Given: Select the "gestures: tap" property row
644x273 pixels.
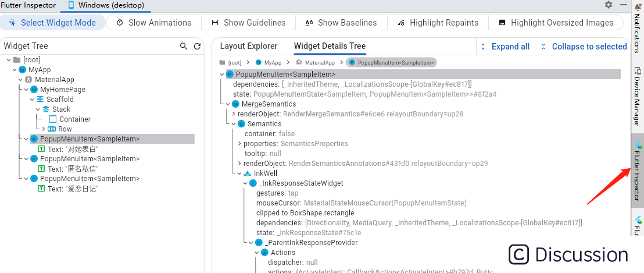Looking at the screenshot, I should 277,193.
